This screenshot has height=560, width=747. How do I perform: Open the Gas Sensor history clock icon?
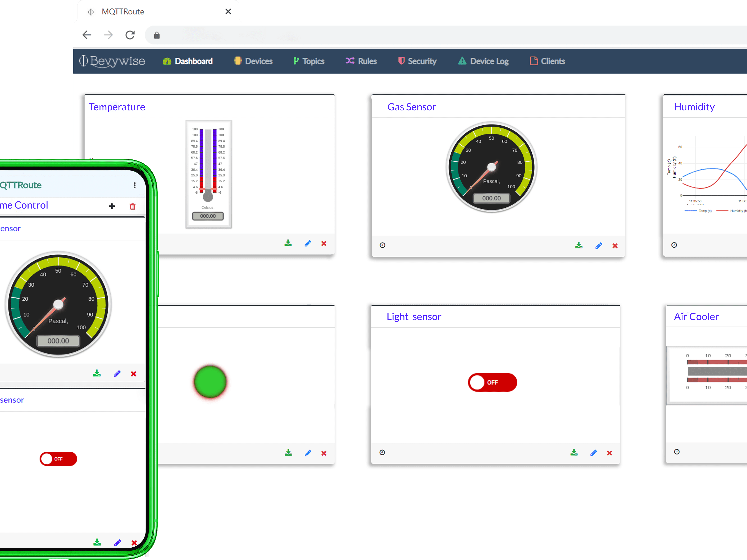382,245
